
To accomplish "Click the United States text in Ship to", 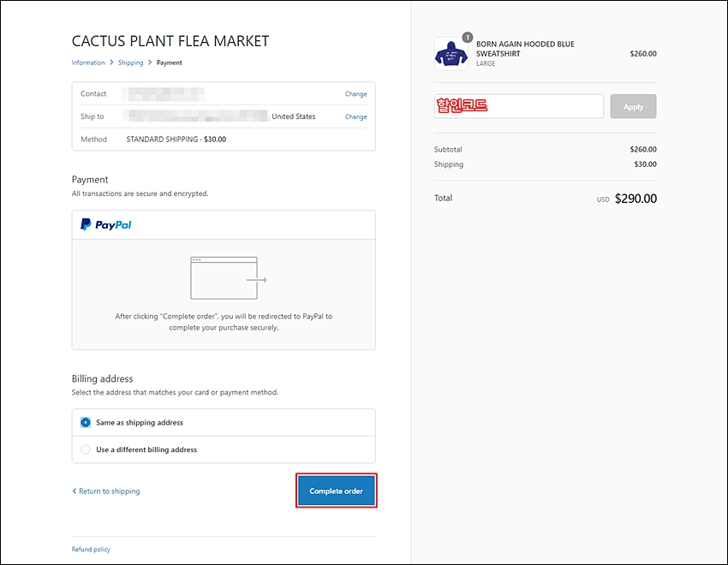I will click(294, 116).
